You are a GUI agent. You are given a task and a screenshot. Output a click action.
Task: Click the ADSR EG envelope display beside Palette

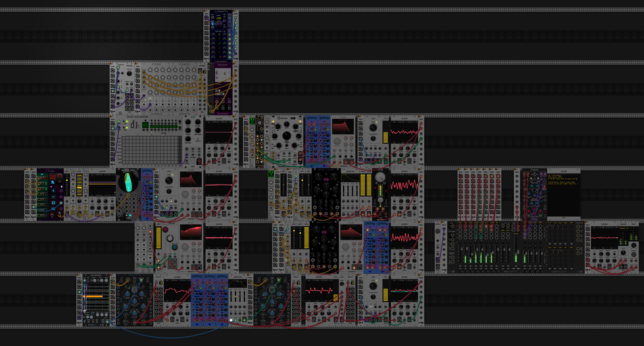point(237,284)
